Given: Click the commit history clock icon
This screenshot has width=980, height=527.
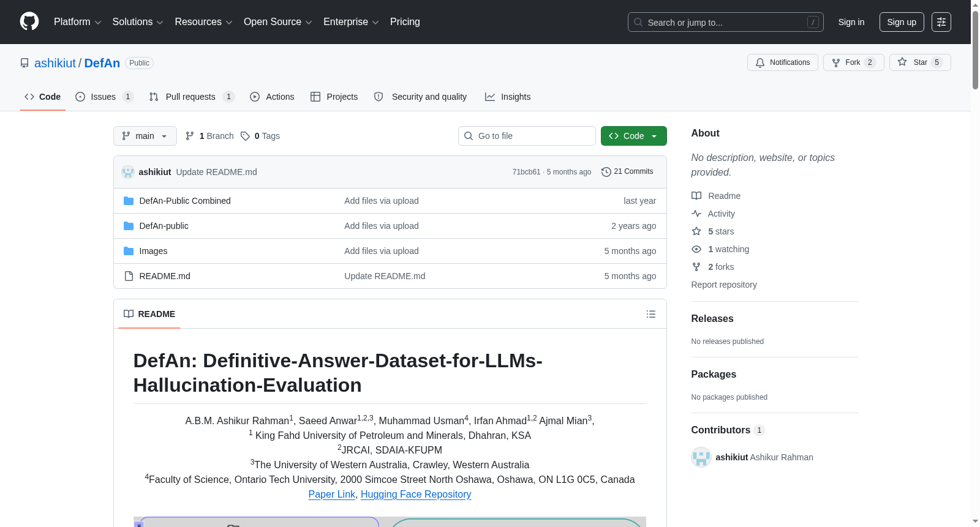Looking at the screenshot, I should pyautogui.click(x=606, y=172).
